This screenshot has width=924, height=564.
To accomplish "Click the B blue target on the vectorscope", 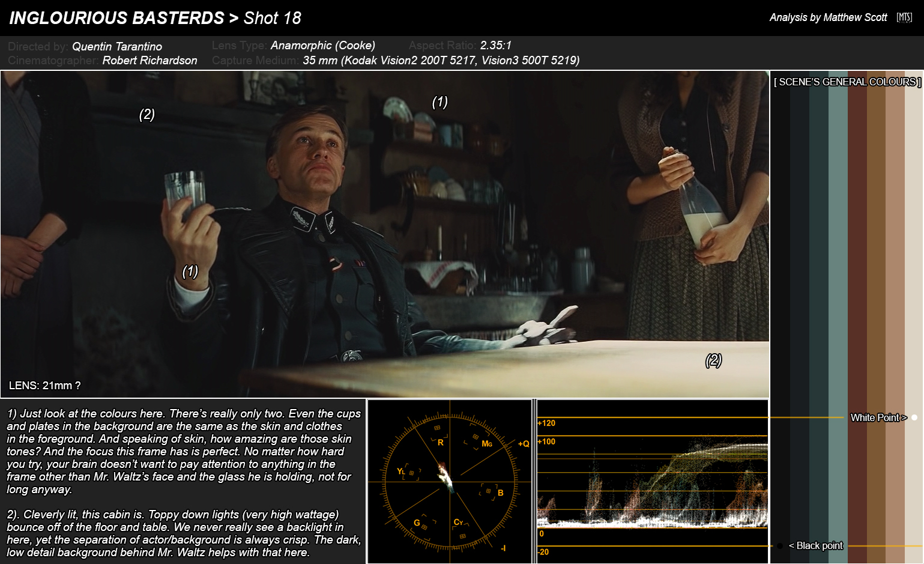I will tap(491, 492).
